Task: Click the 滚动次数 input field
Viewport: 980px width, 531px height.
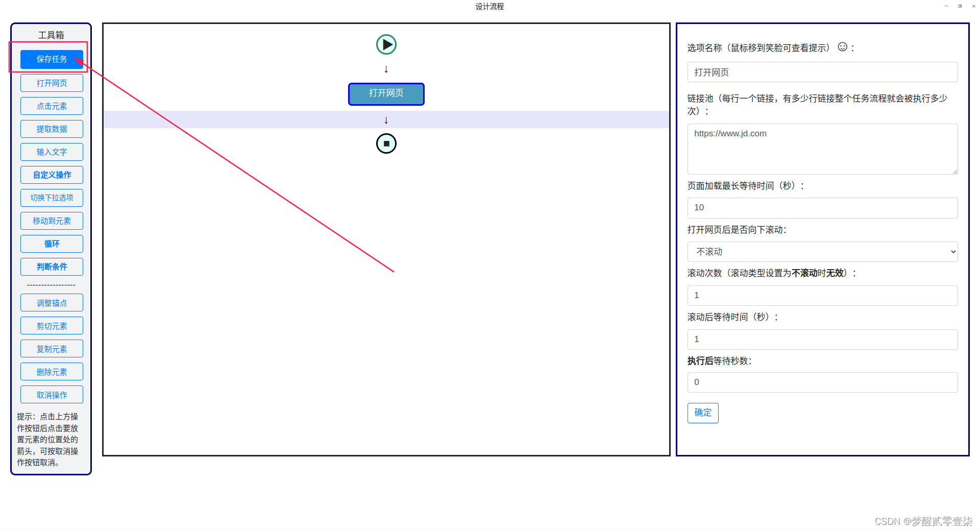Action: click(x=822, y=296)
